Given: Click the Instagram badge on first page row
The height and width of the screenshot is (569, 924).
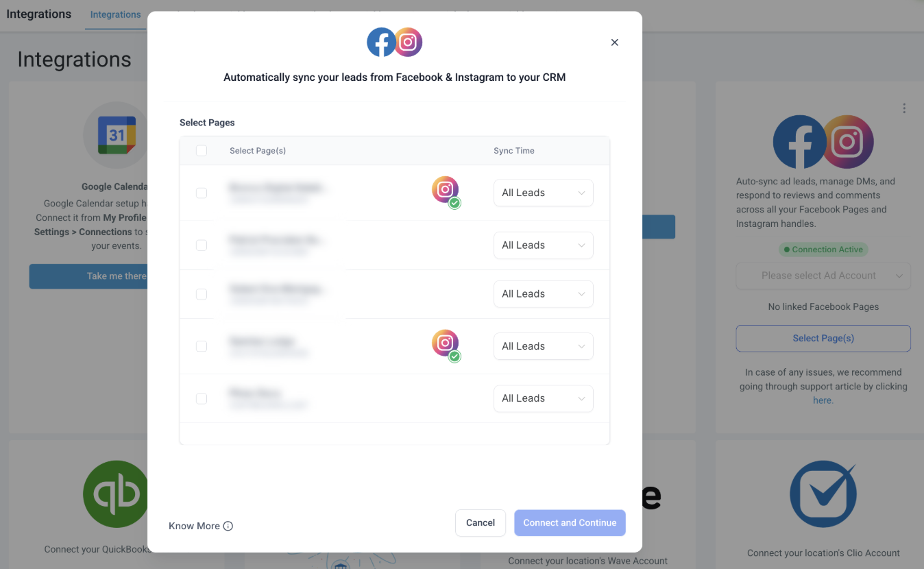Looking at the screenshot, I should tap(445, 190).
